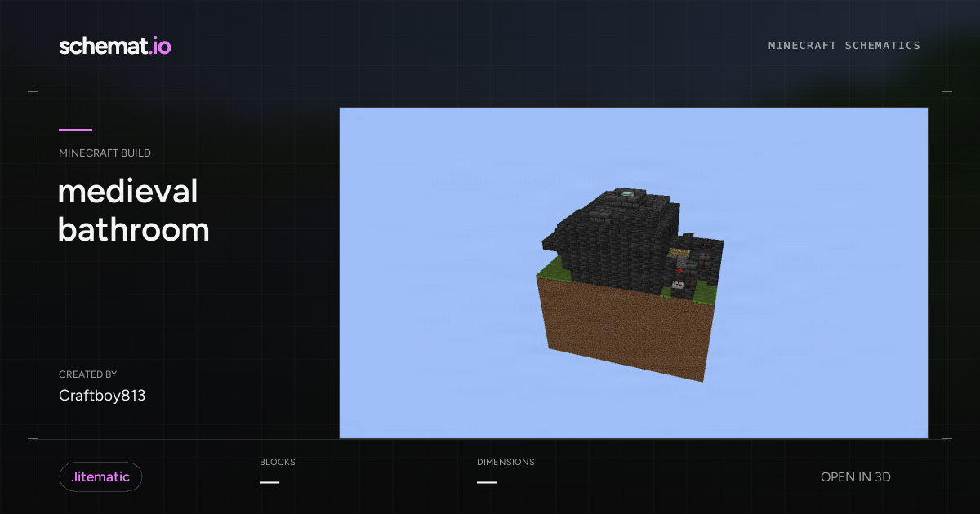Click the schemat.io logo
980x514 pixels.
pyautogui.click(x=115, y=46)
